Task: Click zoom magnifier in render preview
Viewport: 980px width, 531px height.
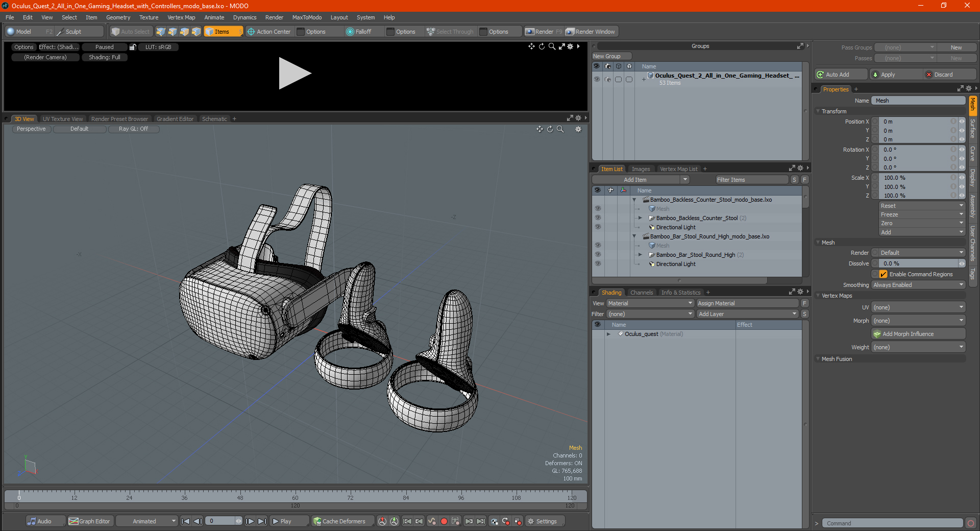Action: click(x=552, y=46)
